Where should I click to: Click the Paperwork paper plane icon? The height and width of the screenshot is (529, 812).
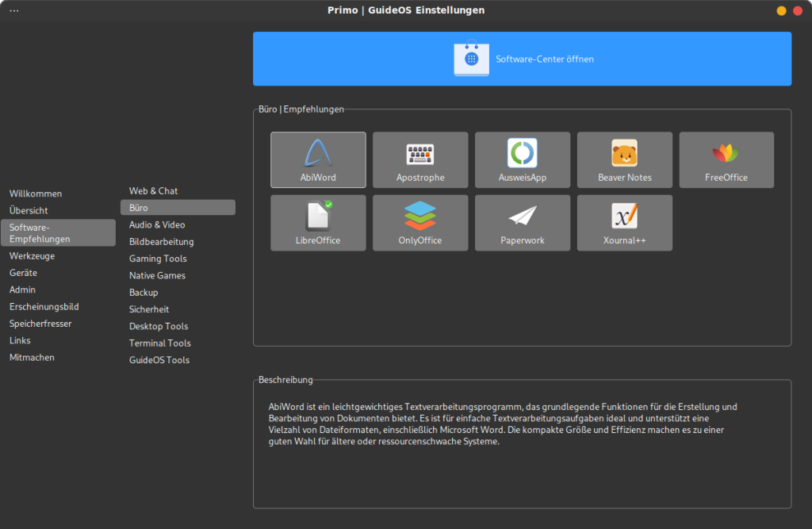click(523, 216)
